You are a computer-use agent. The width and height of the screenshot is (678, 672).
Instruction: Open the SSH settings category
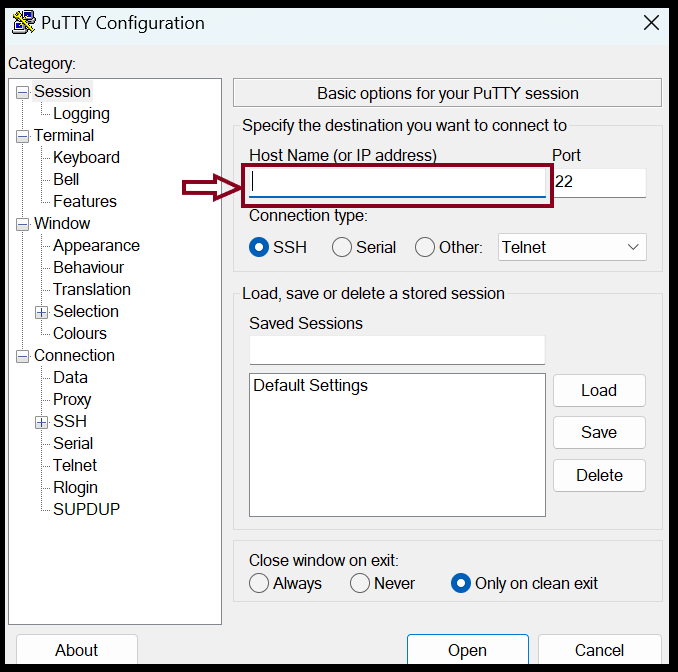[x=70, y=422]
